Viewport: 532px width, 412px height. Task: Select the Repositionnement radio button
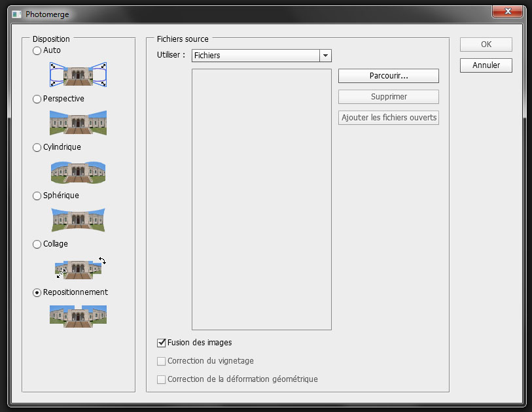pos(37,292)
